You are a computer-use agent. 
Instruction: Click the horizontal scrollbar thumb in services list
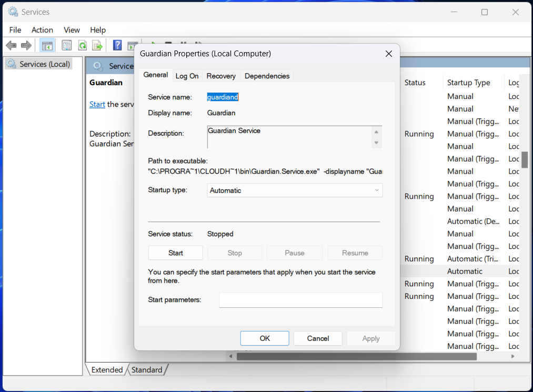pos(357,356)
